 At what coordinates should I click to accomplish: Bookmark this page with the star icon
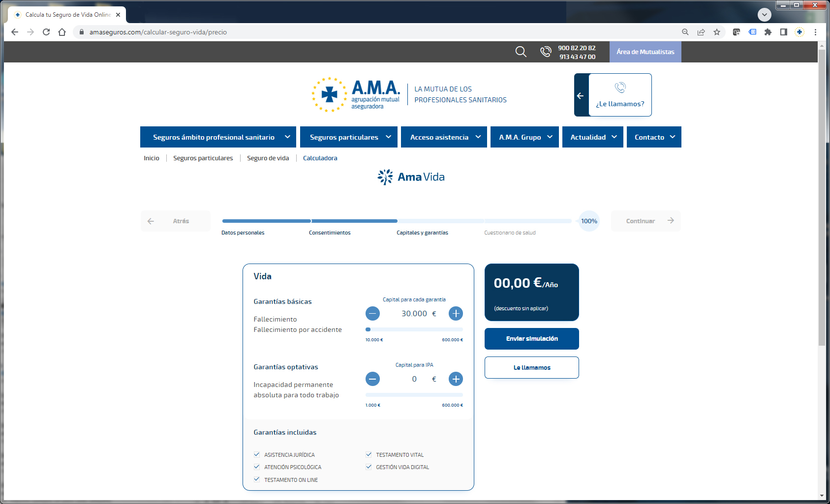coord(717,32)
